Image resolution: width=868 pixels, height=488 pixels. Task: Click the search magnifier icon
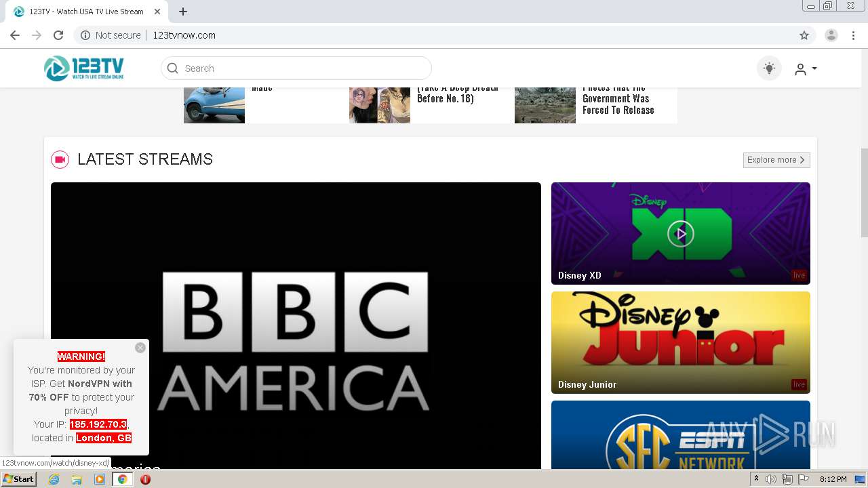pos(172,68)
